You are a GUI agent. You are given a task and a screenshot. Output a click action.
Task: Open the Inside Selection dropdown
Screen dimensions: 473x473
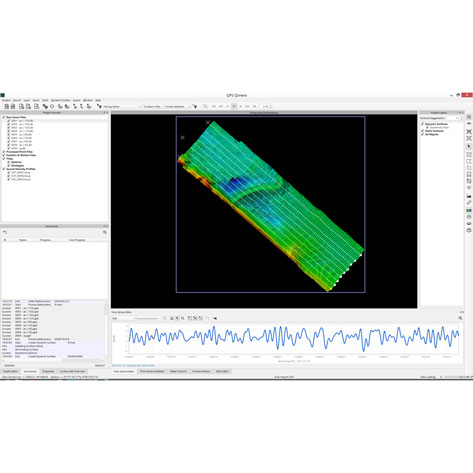178,107
